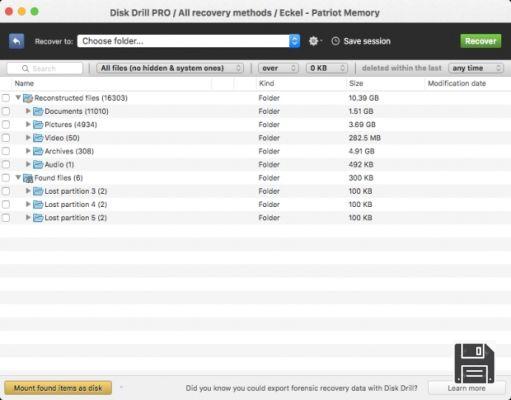
Task: Sort by Modification date column header
Action: (x=457, y=83)
